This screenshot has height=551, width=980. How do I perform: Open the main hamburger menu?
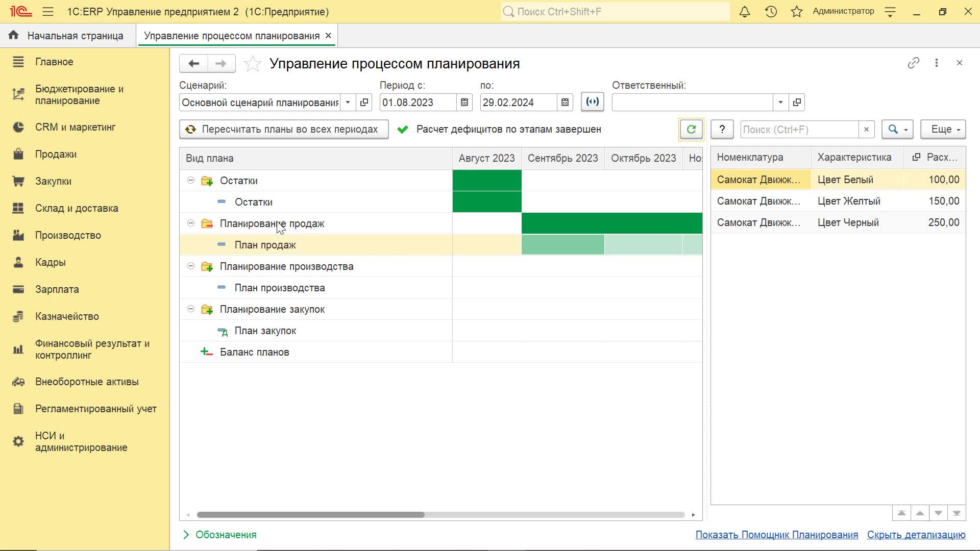tap(48, 11)
